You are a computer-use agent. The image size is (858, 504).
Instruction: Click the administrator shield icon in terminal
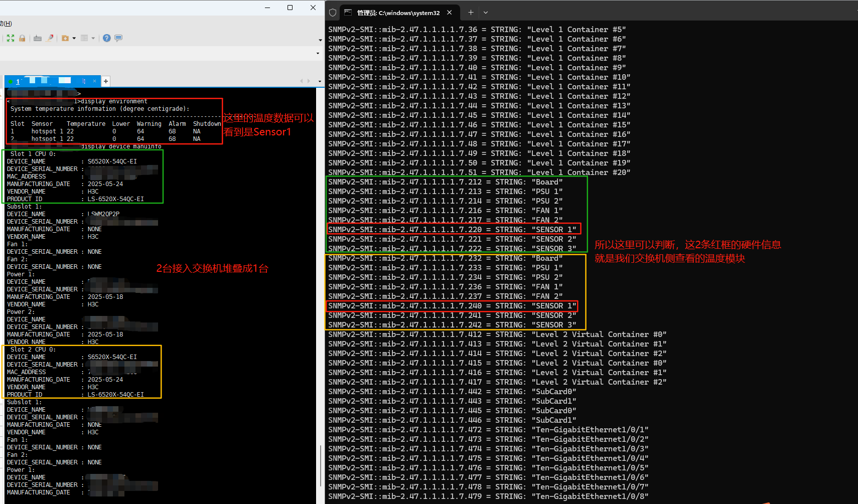(333, 13)
